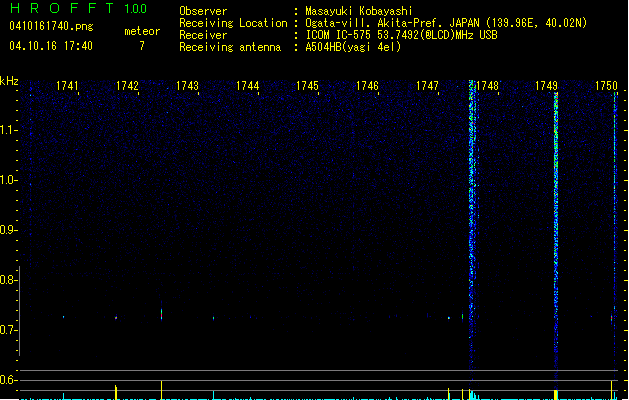This screenshot has height=400, width=629.
Task: Click the Receiver label
Action: point(203,35)
